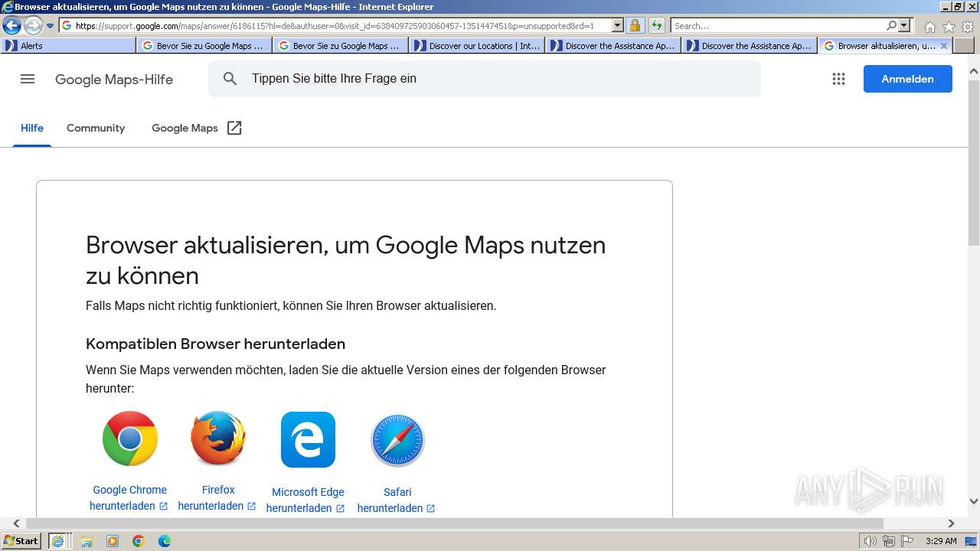Viewport: 980px width, 551px height.
Task: Open Favorites with the star icon
Action: [949, 26]
